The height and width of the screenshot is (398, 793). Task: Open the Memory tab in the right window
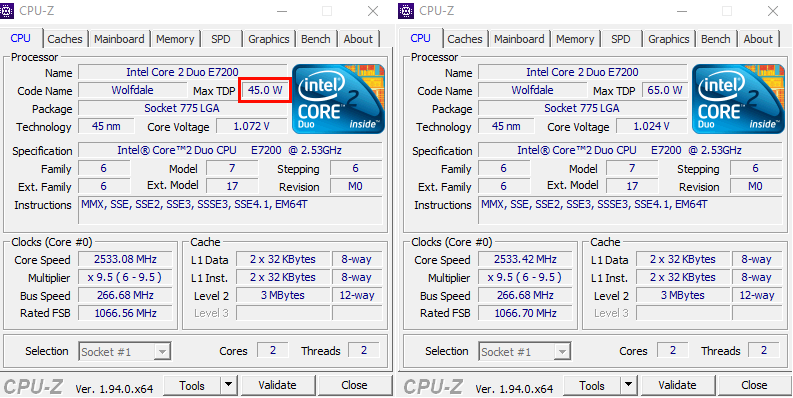coord(575,39)
